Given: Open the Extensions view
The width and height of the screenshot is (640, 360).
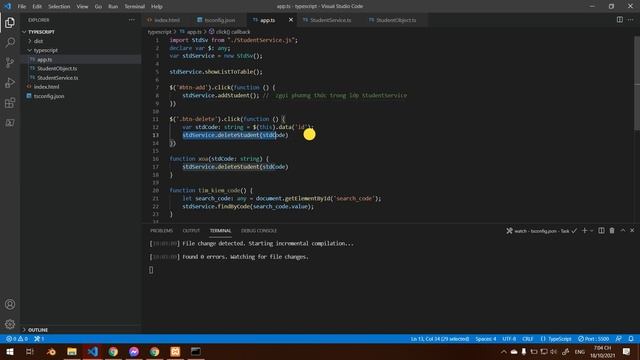Looking at the screenshot, I should pos(10,103).
